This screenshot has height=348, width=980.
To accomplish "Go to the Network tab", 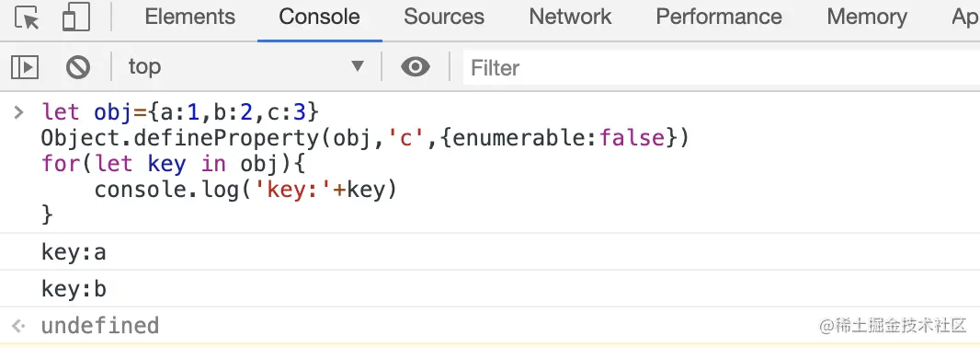I will pos(570,17).
